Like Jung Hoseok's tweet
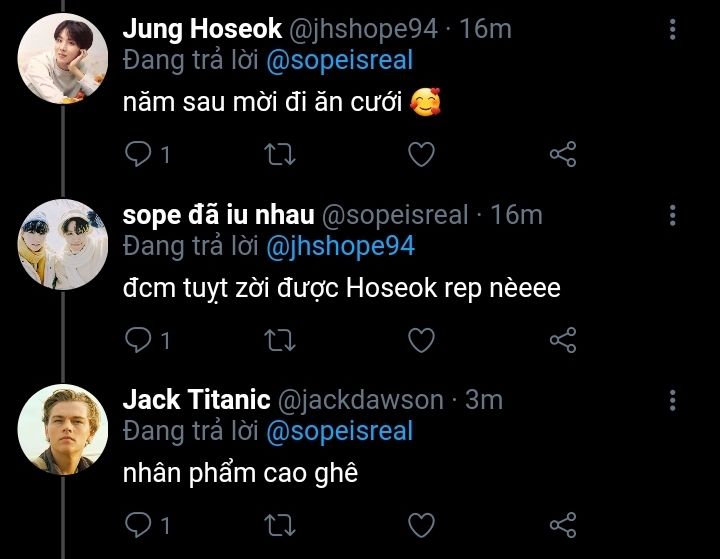This screenshot has height=559, width=720. [422, 154]
